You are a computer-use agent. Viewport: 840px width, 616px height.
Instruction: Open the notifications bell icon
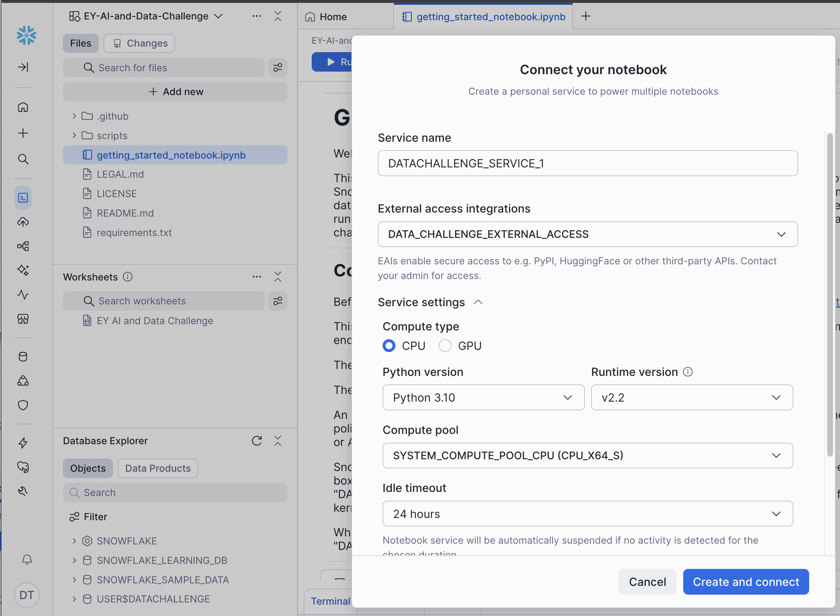pyautogui.click(x=27, y=559)
